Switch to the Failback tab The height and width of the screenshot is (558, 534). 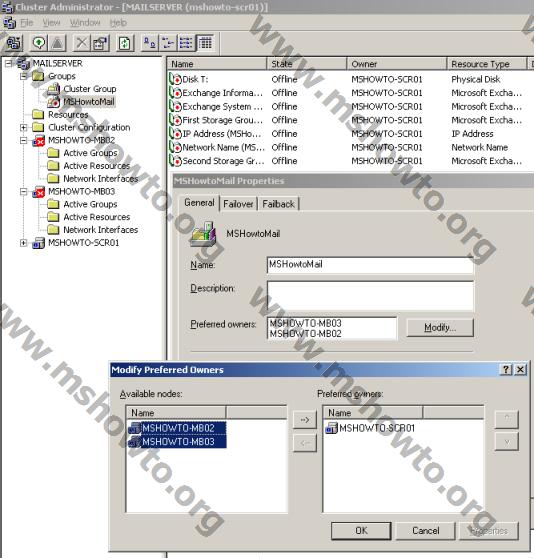click(278, 204)
